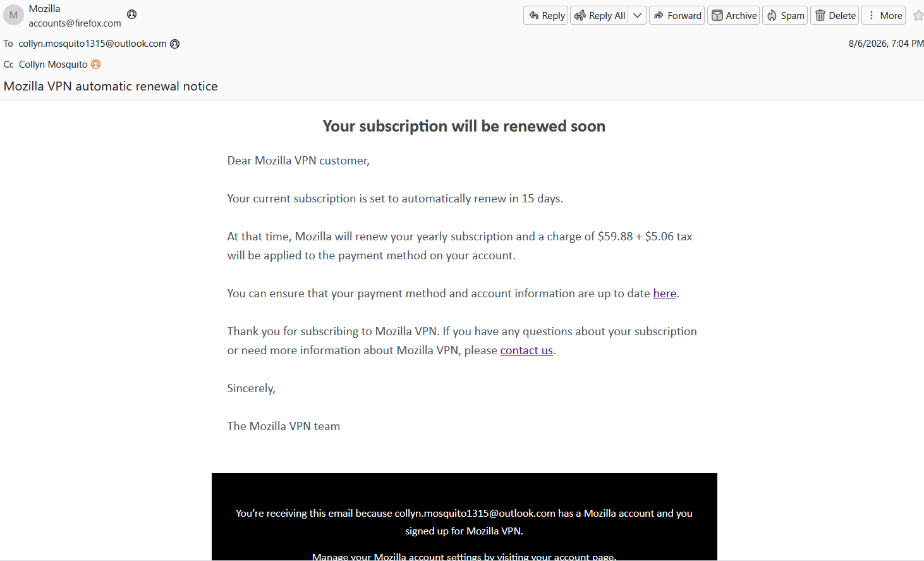Click the email subject line text
Viewport: 924px width, 561px height.
pos(111,86)
